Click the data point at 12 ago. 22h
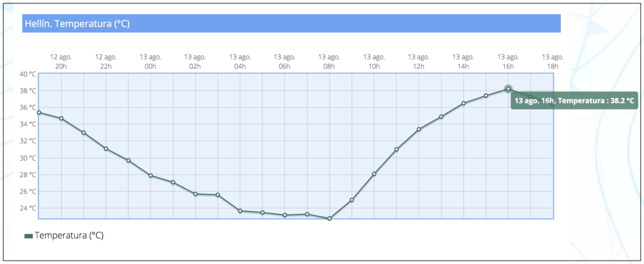The height and width of the screenshot is (264, 644). coord(106,149)
